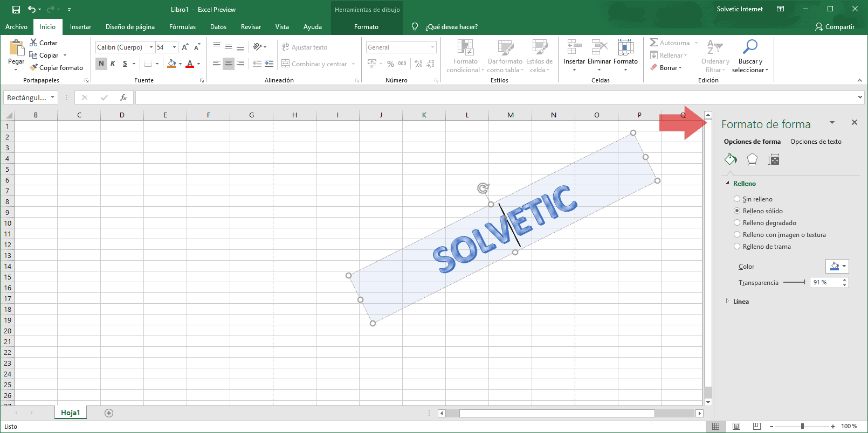
Task: Select the Hoja1 sheet tab
Action: coord(70,413)
